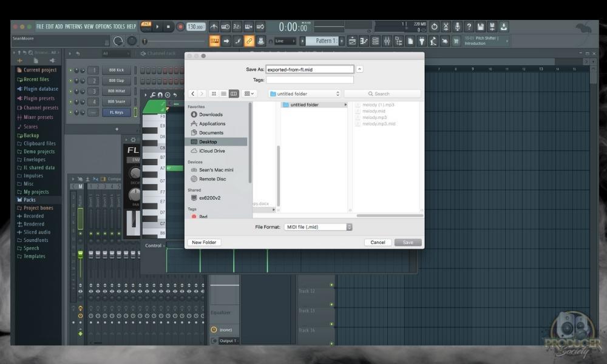Select the FL Keys channel button
Viewport: 607px width, 364px height.
116,112
